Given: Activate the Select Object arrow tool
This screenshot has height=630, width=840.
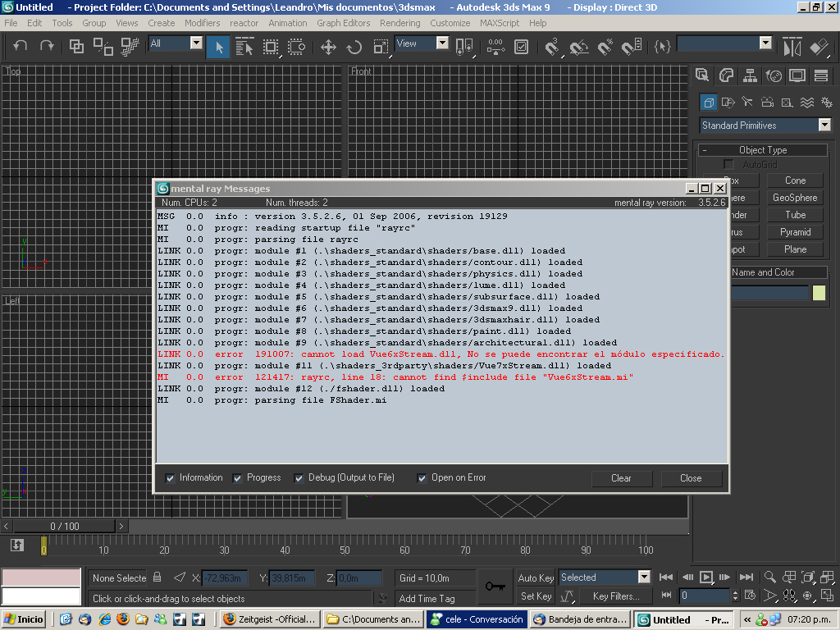Looking at the screenshot, I should 219,47.
